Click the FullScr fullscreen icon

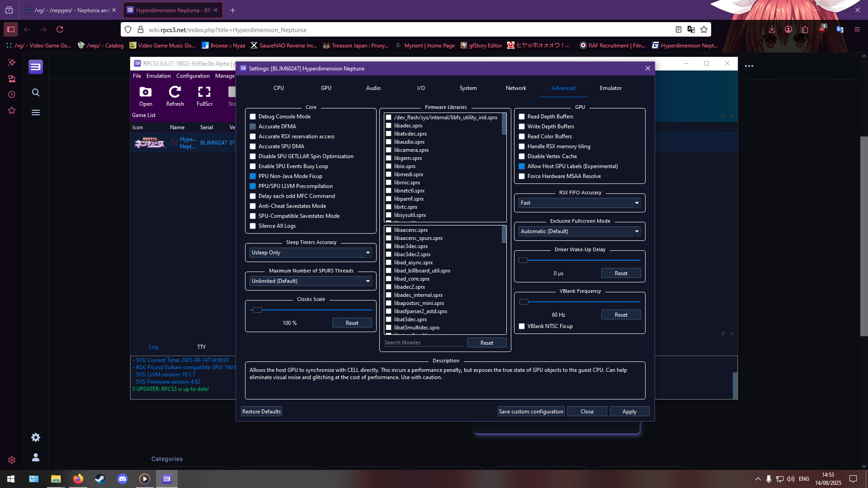coord(204,93)
